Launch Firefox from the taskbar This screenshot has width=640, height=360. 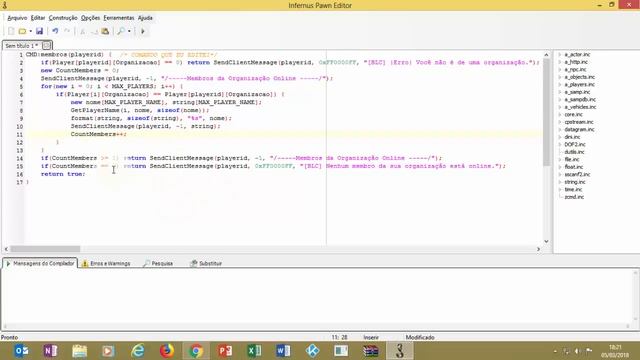click(x=167, y=351)
